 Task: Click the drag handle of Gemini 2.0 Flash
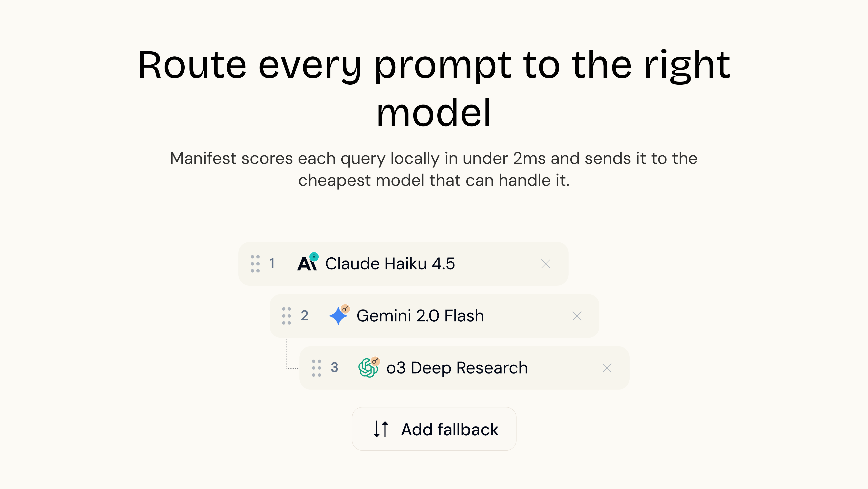tap(286, 316)
